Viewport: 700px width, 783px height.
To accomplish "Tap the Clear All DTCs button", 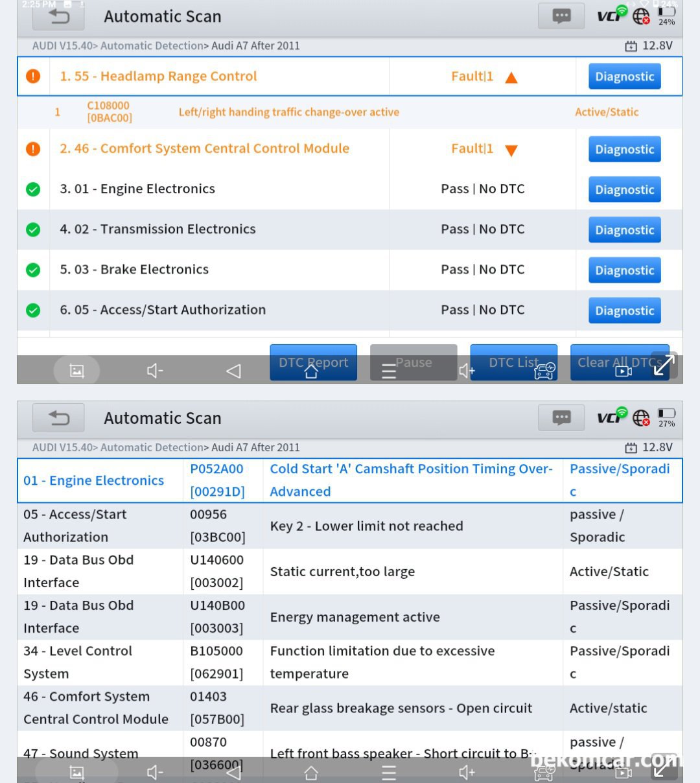I will point(620,362).
